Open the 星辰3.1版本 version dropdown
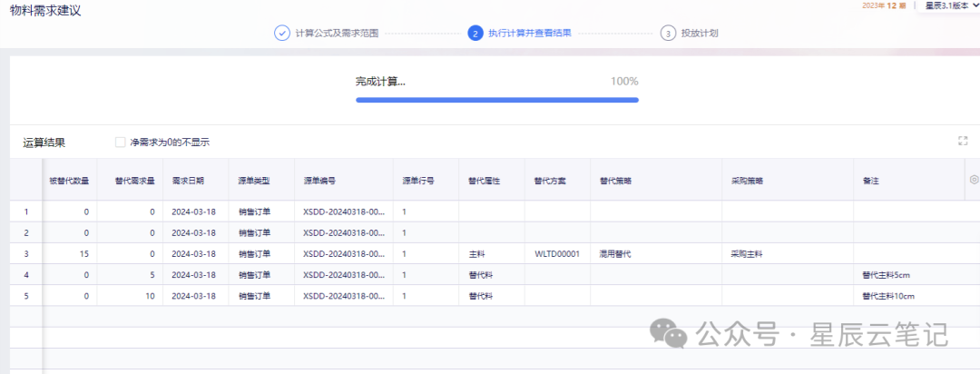This screenshot has width=980, height=374. point(951,5)
